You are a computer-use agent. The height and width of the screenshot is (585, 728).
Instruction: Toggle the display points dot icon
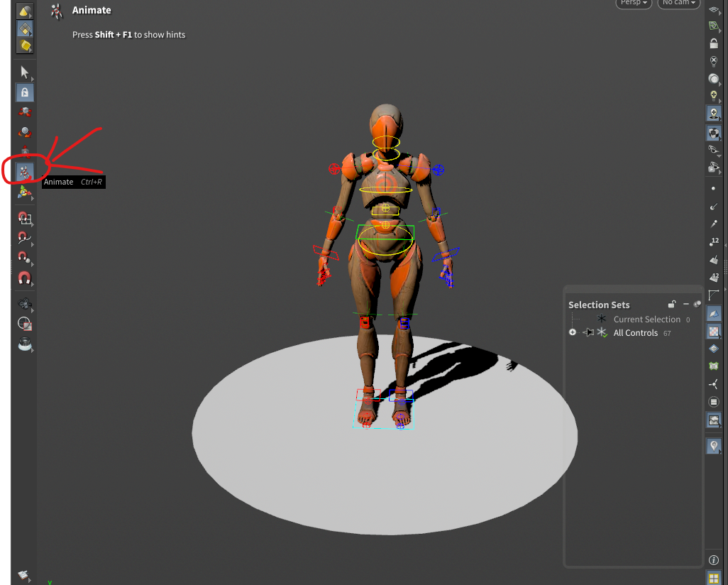tap(714, 188)
